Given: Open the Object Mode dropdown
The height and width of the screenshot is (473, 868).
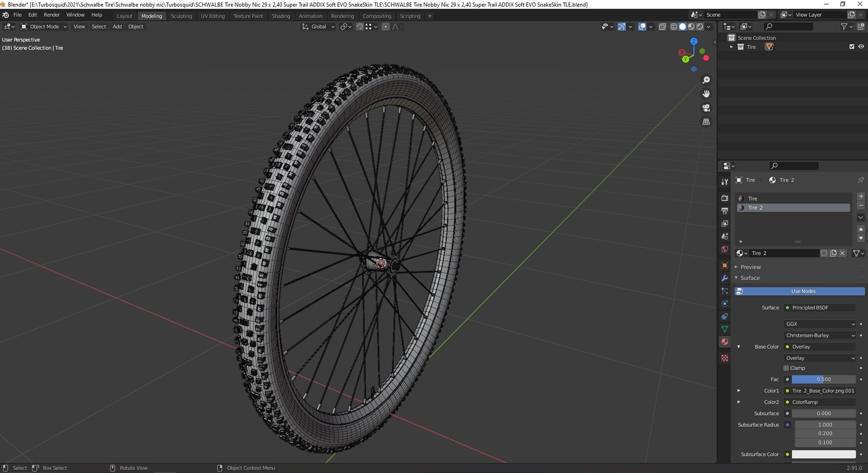Looking at the screenshot, I should coord(44,27).
